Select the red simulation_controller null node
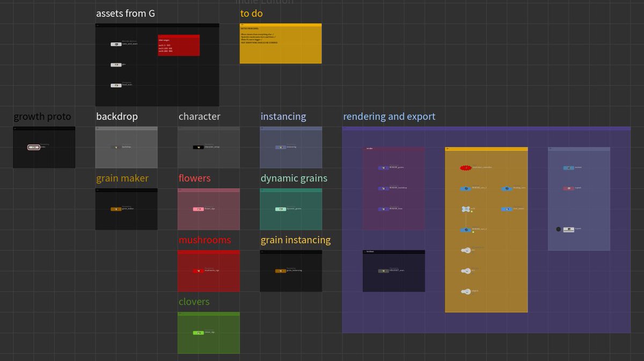 pos(465,167)
